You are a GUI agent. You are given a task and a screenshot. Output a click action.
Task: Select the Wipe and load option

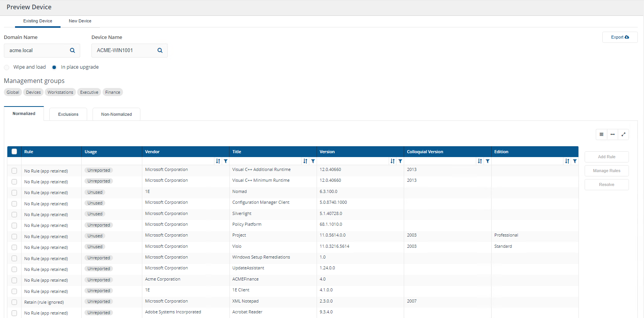click(x=7, y=68)
